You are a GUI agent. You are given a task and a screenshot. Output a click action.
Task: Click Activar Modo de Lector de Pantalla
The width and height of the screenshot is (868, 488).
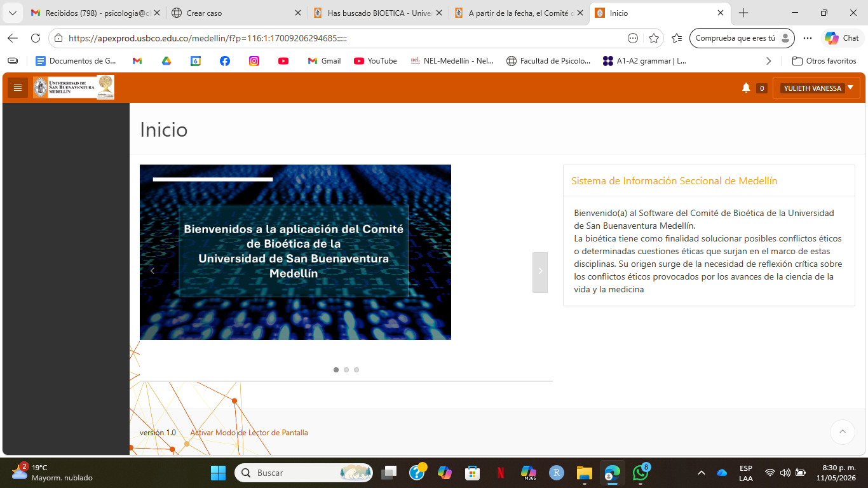click(x=249, y=433)
